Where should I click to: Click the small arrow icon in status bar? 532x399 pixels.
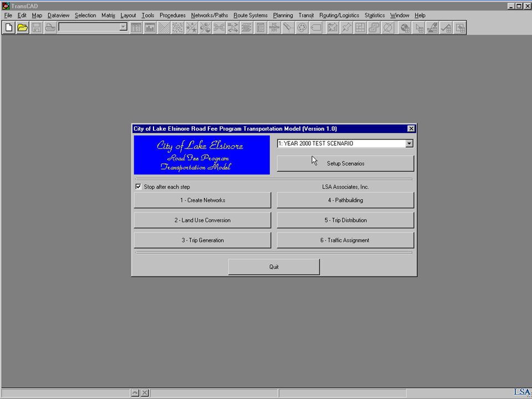135,393
